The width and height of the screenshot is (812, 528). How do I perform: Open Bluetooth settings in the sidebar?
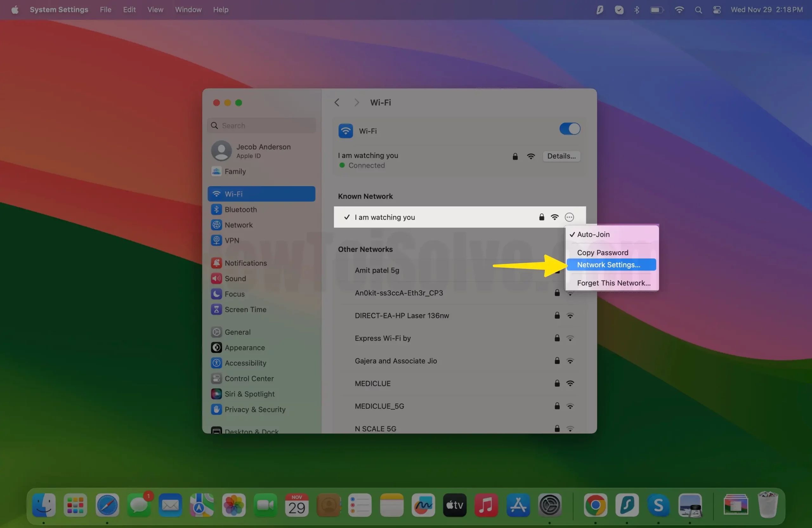tap(240, 209)
